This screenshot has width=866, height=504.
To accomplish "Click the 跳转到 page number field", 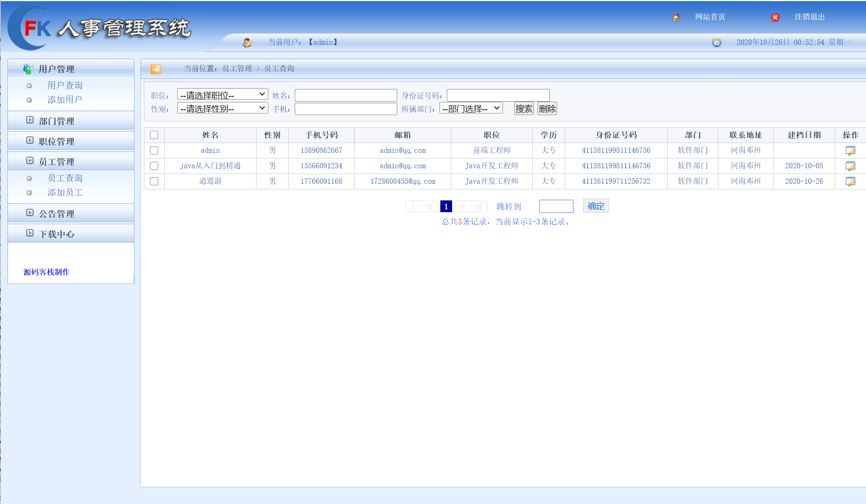I will click(x=556, y=206).
